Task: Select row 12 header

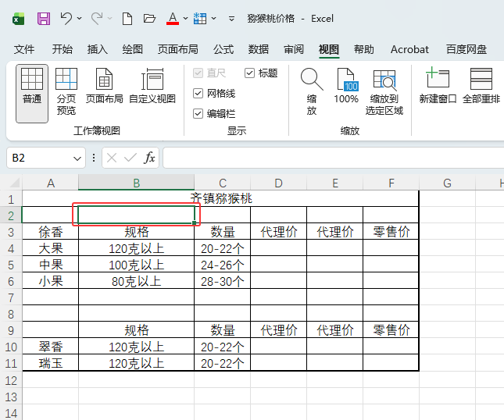Action: (11, 380)
